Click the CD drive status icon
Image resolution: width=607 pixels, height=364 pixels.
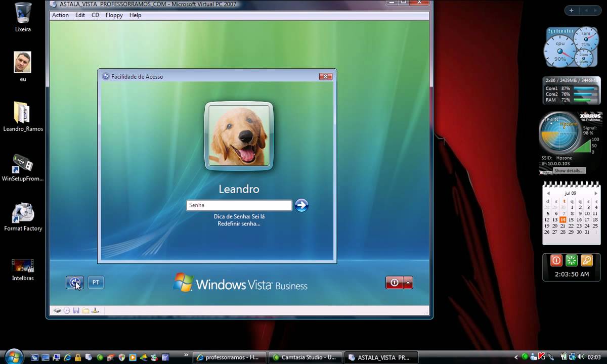(67, 310)
